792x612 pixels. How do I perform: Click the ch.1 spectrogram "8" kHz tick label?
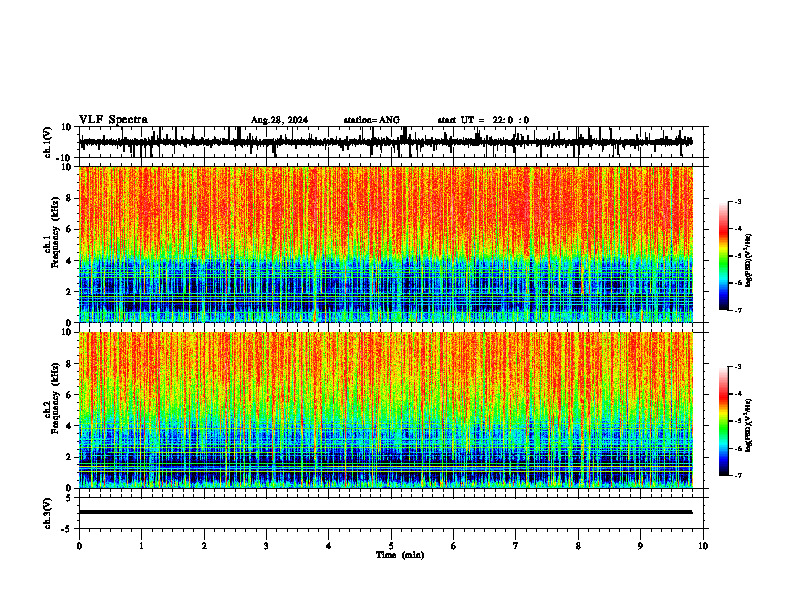pyautogui.click(x=69, y=198)
